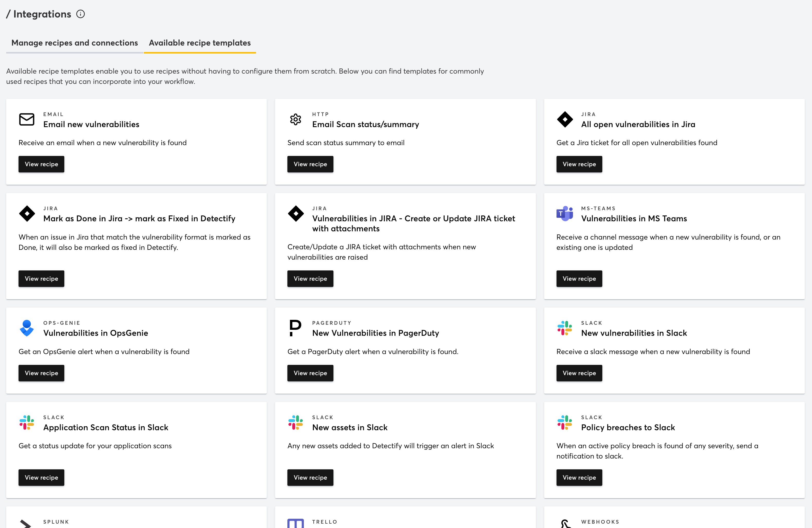
Task: Click the WEBHOOKS category label
Action: [600, 522]
